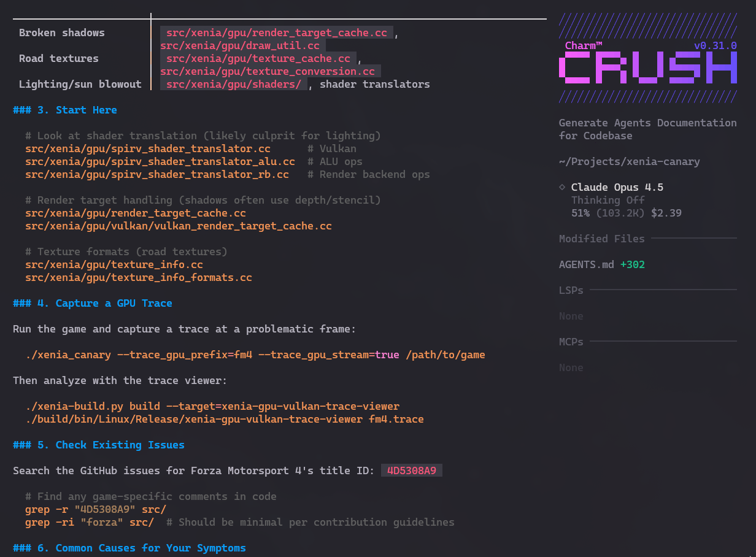Click the grep -r "4D5308A9" src/ command
Viewport: 756px width, 557px height.
[x=95, y=509]
